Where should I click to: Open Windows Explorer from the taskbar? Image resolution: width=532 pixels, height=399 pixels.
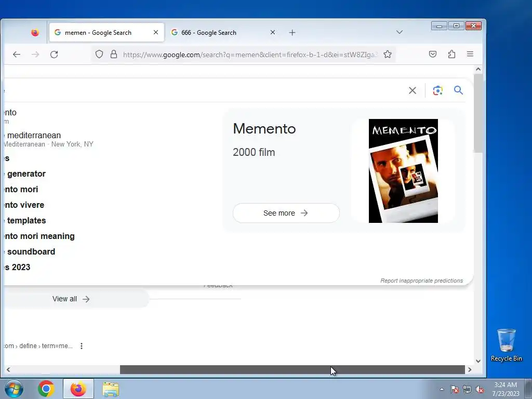tap(111, 390)
